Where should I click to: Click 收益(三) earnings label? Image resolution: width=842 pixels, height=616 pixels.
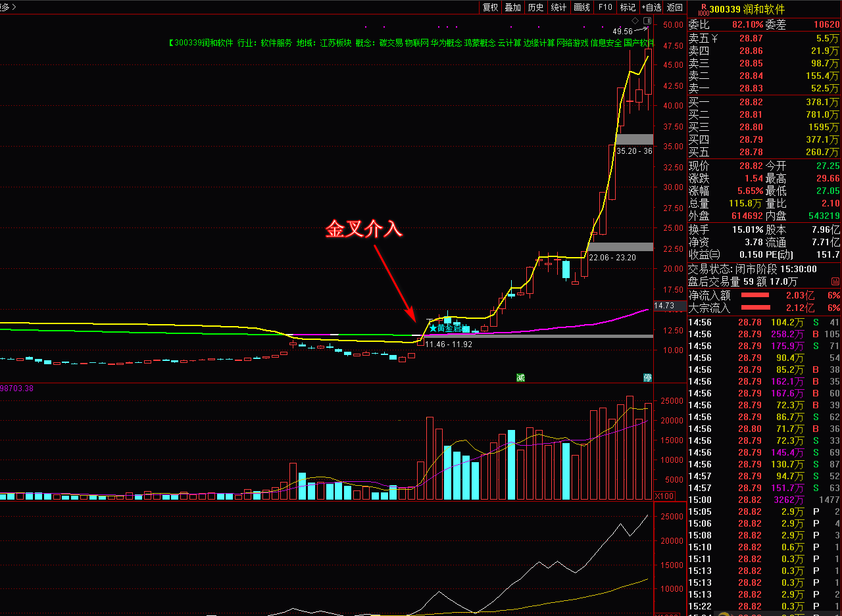[x=705, y=254]
